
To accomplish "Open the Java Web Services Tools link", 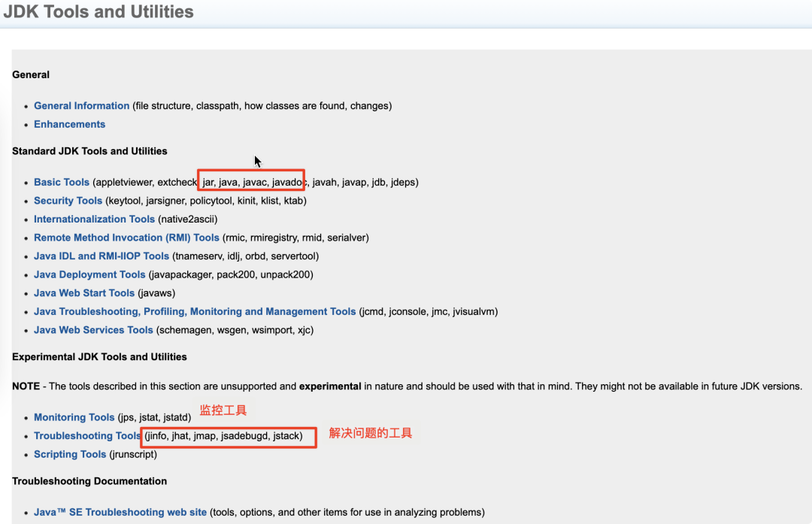I will (x=93, y=330).
